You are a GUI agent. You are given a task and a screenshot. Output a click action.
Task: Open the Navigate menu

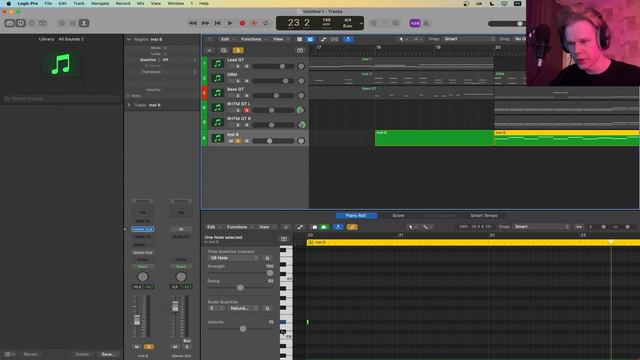tap(100, 3)
